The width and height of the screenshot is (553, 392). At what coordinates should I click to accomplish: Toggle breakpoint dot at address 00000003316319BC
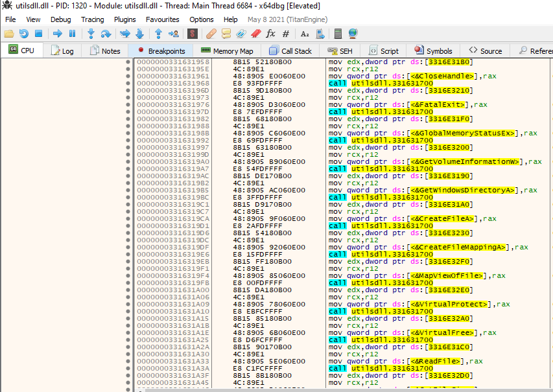click(128, 198)
